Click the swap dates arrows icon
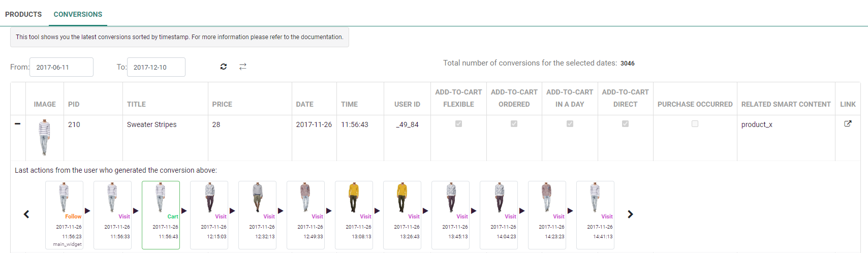Viewport: 868px width, 253px height. point(243,67)
